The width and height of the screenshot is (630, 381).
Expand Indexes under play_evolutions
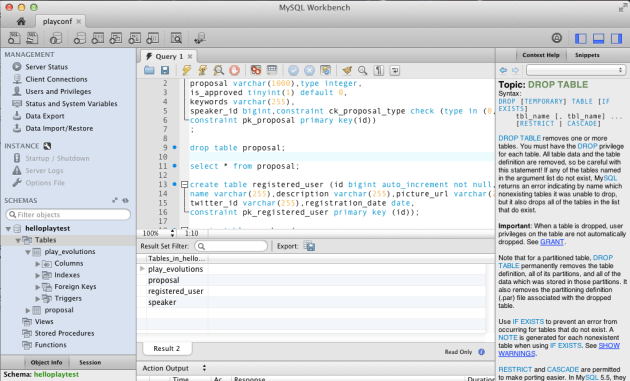pos(38,276)
